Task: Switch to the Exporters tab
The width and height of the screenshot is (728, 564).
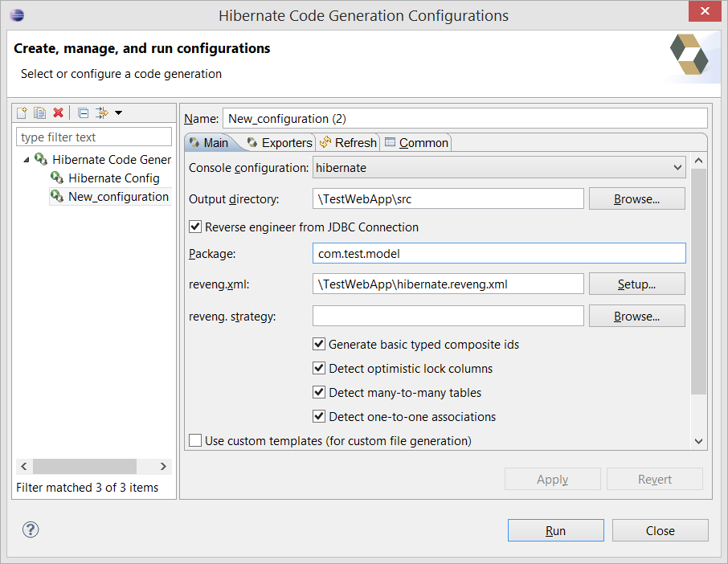Action: coord(280,142)
